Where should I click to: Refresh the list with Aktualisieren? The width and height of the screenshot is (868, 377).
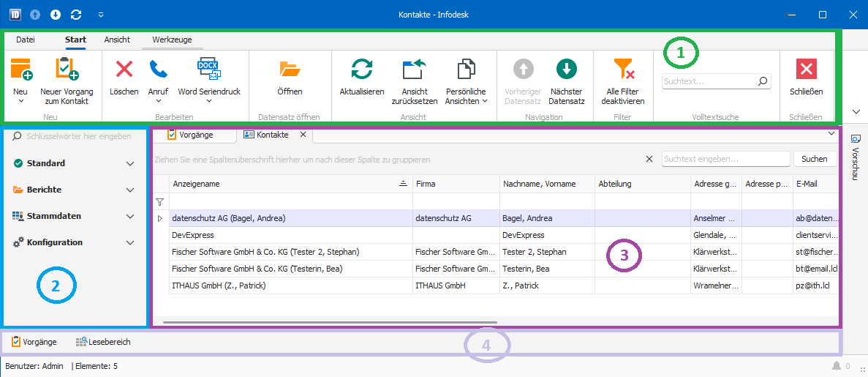pos(362,69)
